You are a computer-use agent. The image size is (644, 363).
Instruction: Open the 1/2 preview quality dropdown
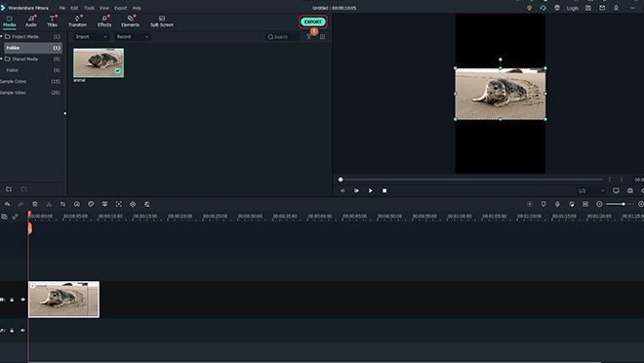(x=591, y=190)
